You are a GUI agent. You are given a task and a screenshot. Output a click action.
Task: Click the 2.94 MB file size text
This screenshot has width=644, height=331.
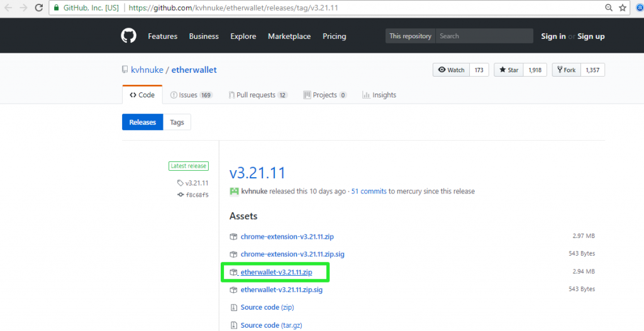pos(584,271)
